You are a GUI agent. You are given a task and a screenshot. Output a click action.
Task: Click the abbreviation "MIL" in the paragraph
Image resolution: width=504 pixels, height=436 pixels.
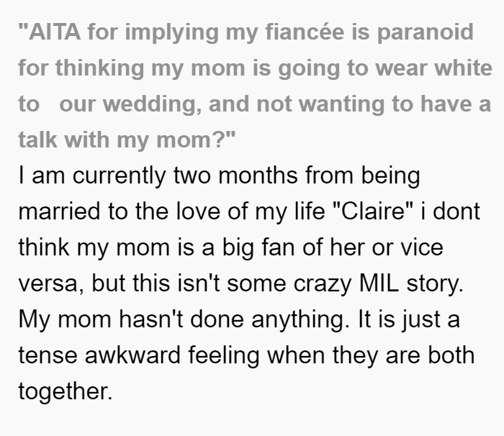(x=379, y=283)
